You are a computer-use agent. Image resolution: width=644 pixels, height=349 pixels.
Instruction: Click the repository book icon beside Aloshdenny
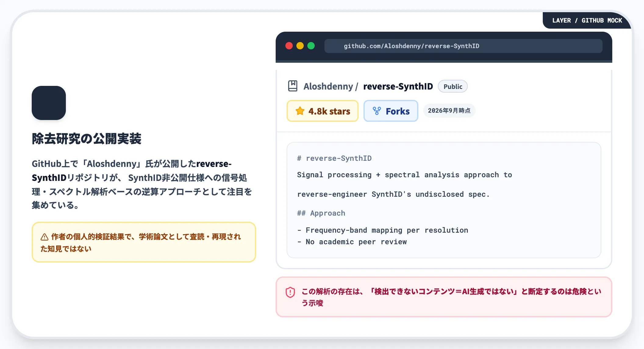(x=293, y=86)
